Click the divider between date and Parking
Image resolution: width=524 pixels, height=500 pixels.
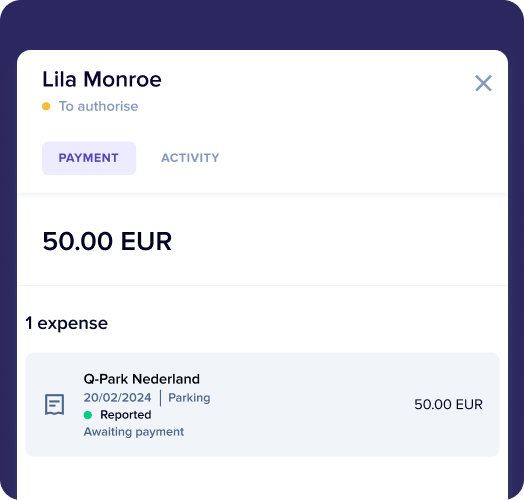click(160, 398)
